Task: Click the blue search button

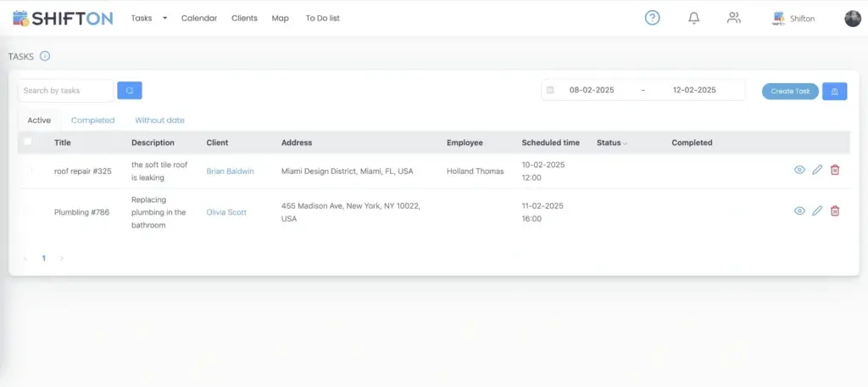Action: 130,91
